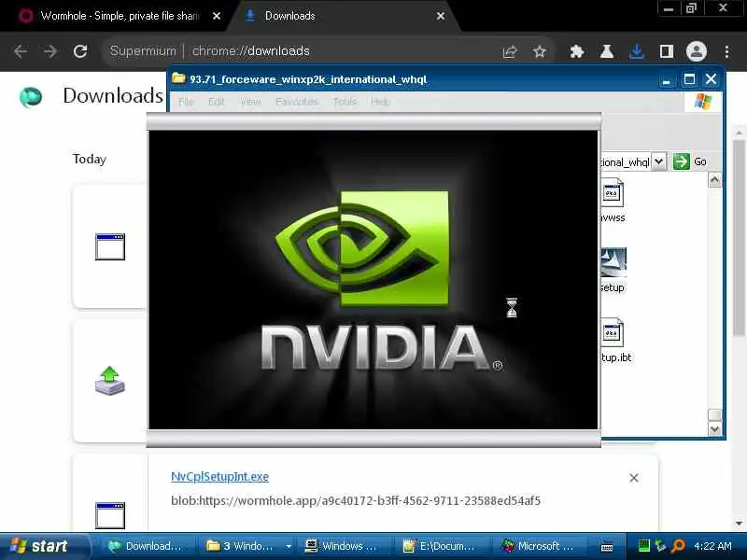Open the extensions puzzle icon

point(577,51)
